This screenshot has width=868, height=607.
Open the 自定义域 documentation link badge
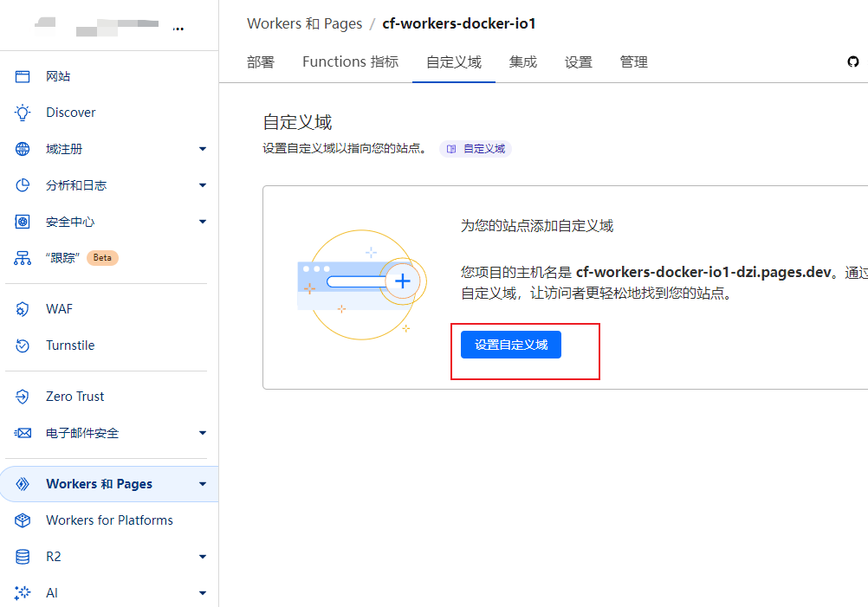click(x=476, y=149)
